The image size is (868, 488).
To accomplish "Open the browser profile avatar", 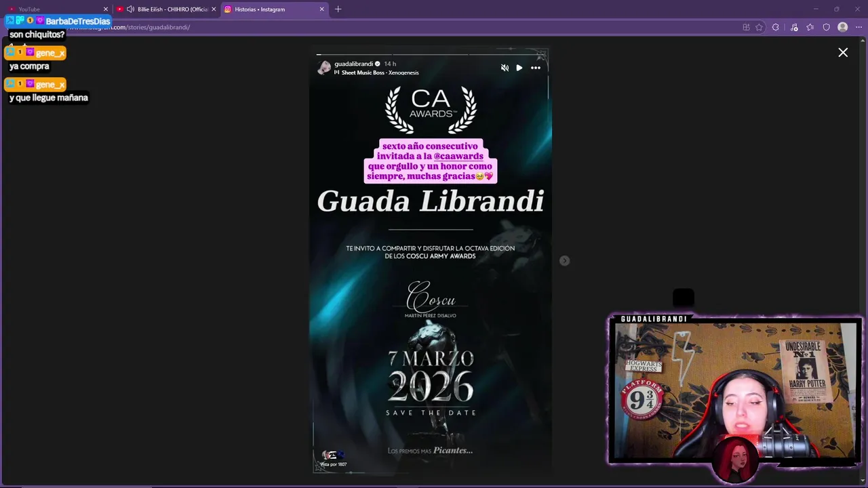I will 842,27.
